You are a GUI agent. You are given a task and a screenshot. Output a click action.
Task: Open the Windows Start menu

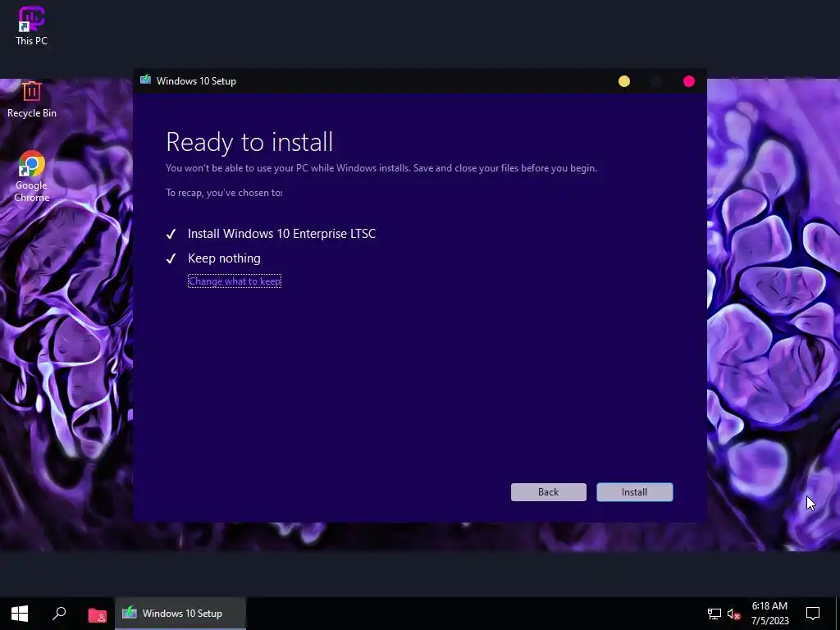20,614
